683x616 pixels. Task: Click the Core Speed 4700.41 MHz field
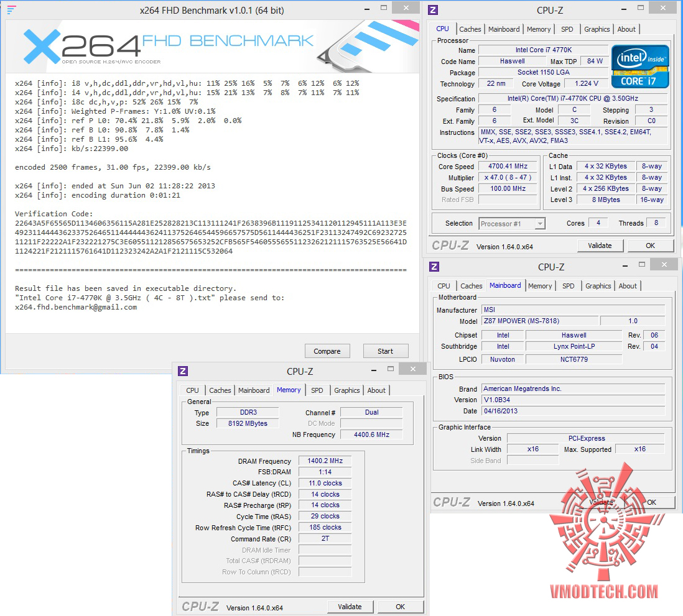508,167
